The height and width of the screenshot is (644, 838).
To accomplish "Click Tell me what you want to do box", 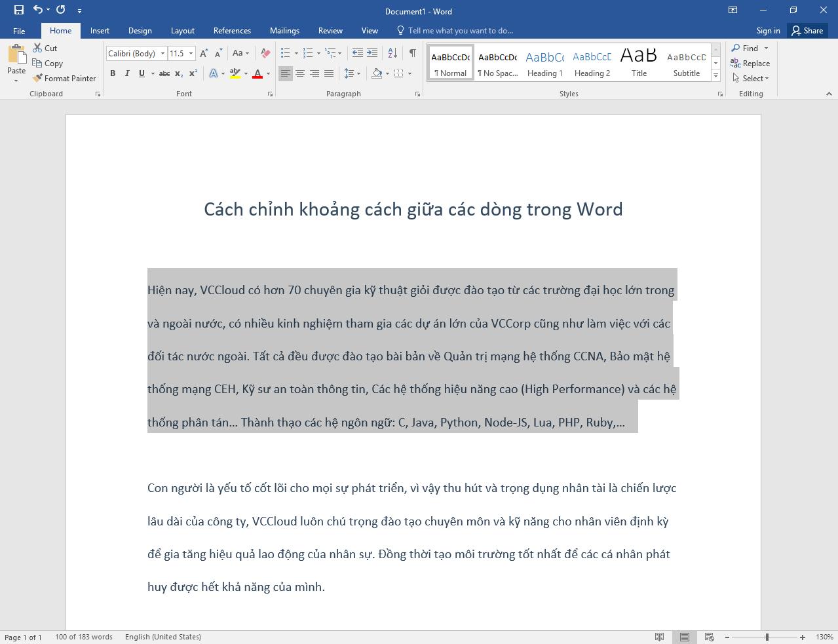I will click(x=455, y=31).
